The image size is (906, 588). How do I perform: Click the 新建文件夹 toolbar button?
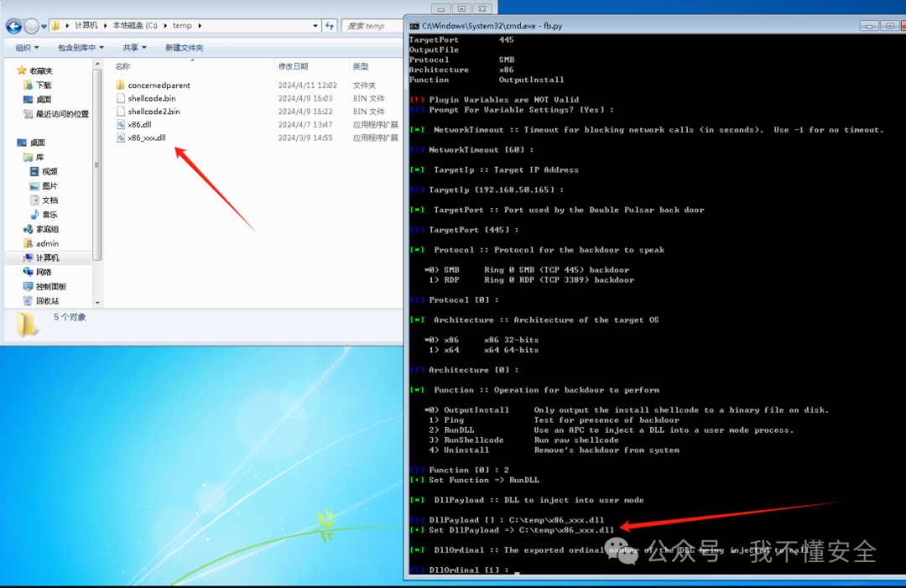[185, 47]
